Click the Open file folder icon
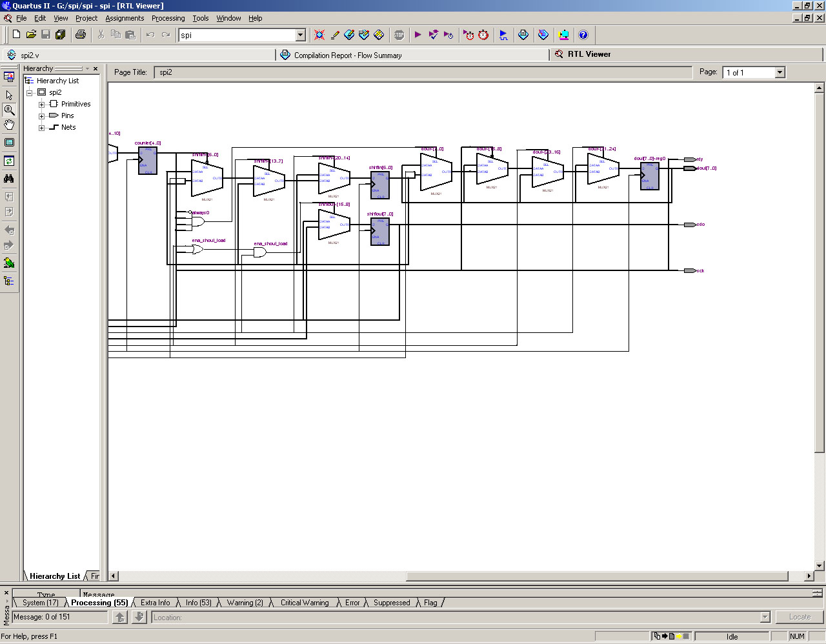The height and width of the screenshot is (644, 826). 31,35
